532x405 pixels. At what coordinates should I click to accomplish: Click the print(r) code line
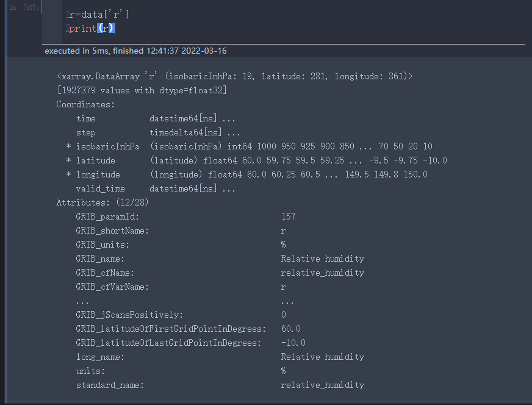[92, 28]
